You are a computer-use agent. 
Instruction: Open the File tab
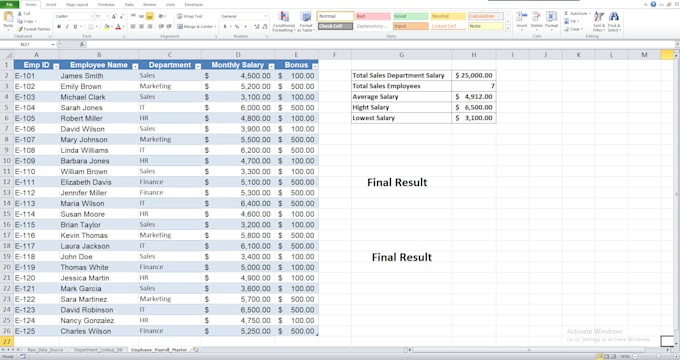(x=9, y=4)
